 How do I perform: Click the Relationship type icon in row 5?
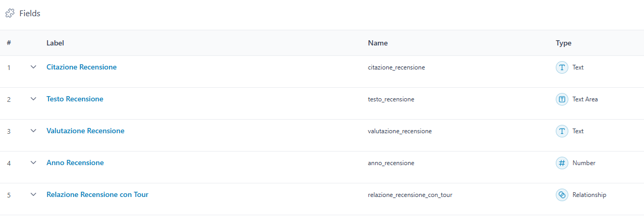coord(562,195)
